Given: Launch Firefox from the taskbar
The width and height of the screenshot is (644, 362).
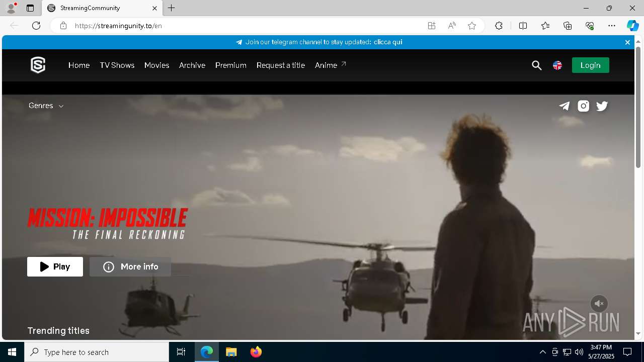Looking at the screenshot, I should pos(256,352).
